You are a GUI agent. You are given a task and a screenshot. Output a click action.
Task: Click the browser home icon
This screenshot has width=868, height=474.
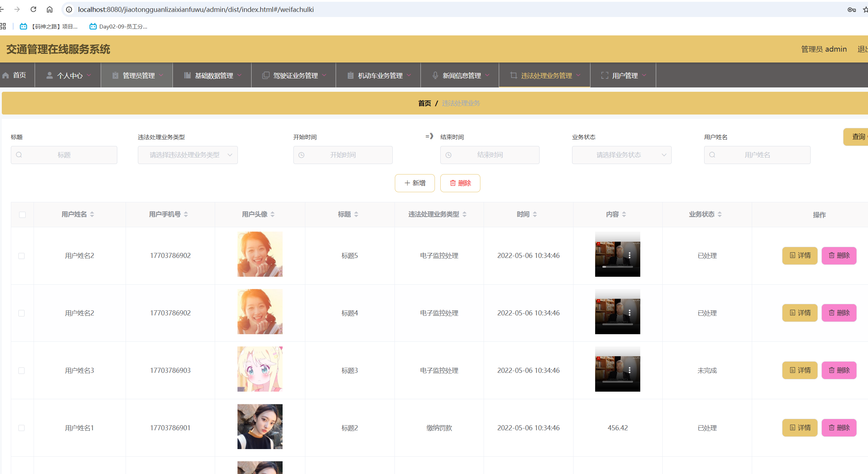(49, 9)
